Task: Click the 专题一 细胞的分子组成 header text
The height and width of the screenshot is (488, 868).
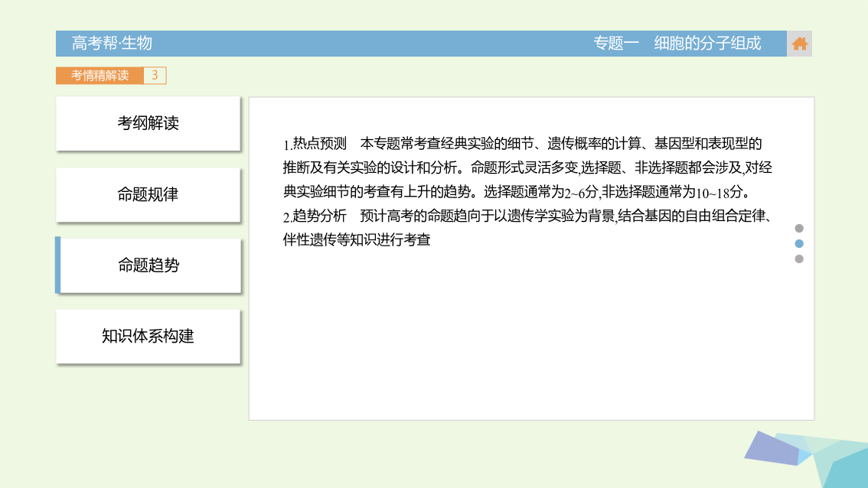Action: [677, 43]
